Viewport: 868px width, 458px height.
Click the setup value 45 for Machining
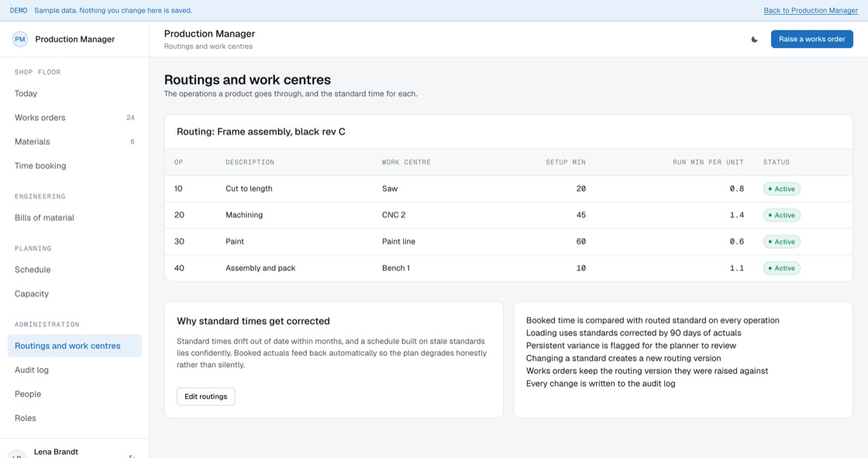(x=580, y=215)
